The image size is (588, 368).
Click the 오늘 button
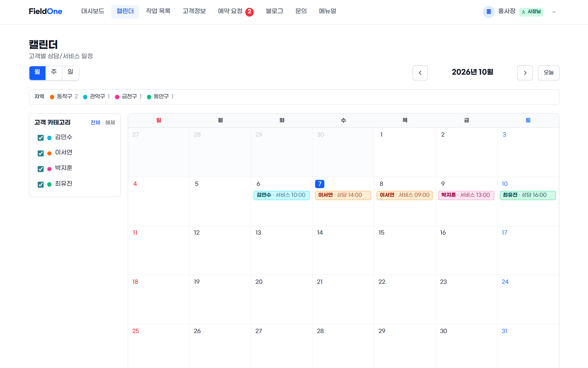548,73
